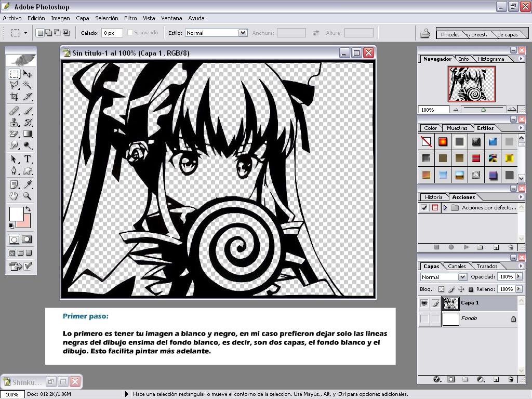Apply the red sunburst style swatch
The height and width of the screenshot is (399, 532).
(x=443, y=141)
